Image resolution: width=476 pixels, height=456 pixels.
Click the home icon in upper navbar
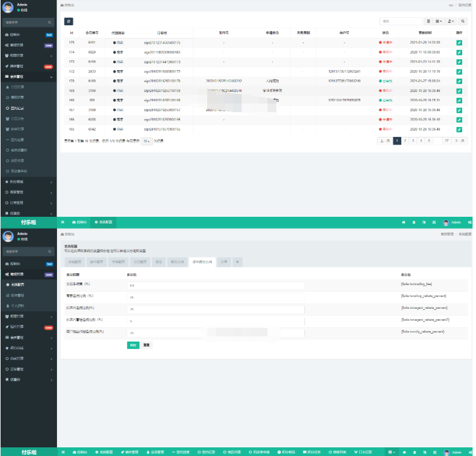[x=403, y=222]
